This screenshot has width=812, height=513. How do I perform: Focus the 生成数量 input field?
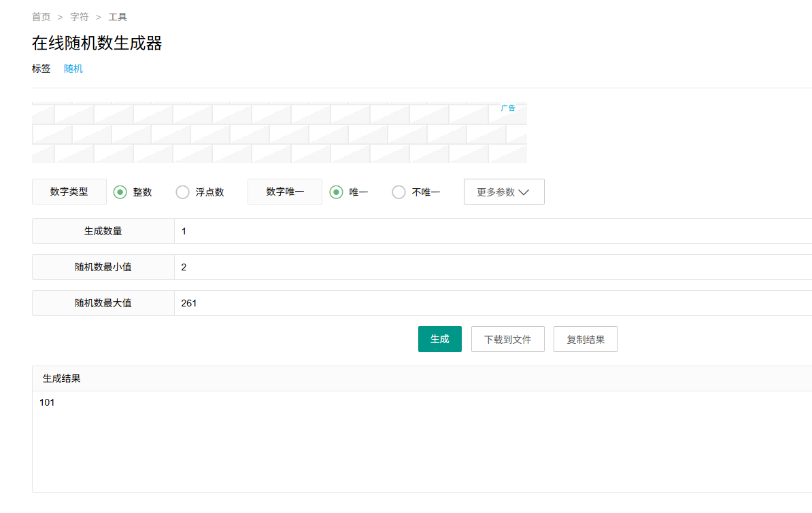[490, 231]
